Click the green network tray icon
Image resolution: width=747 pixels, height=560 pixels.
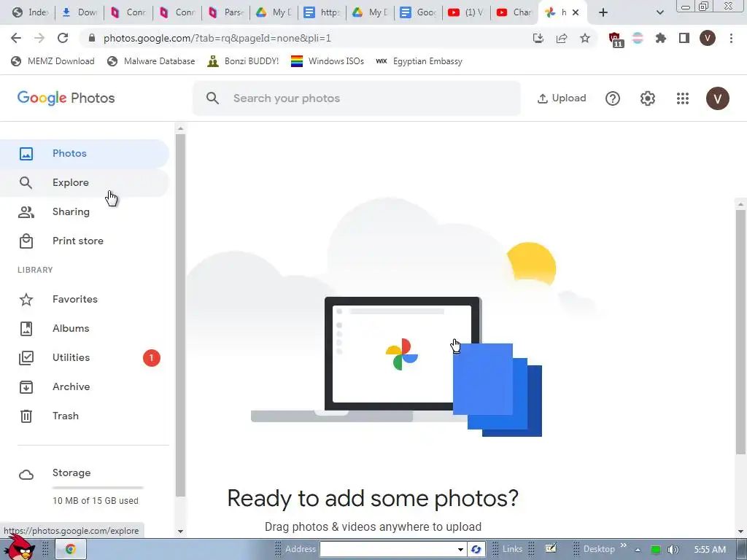click(x=656, y=550)
